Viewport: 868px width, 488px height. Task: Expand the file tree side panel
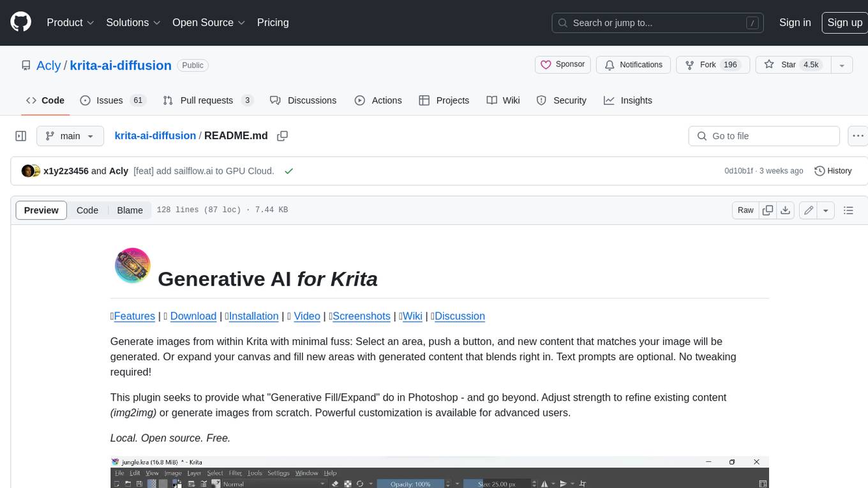[x=21, y=136]
